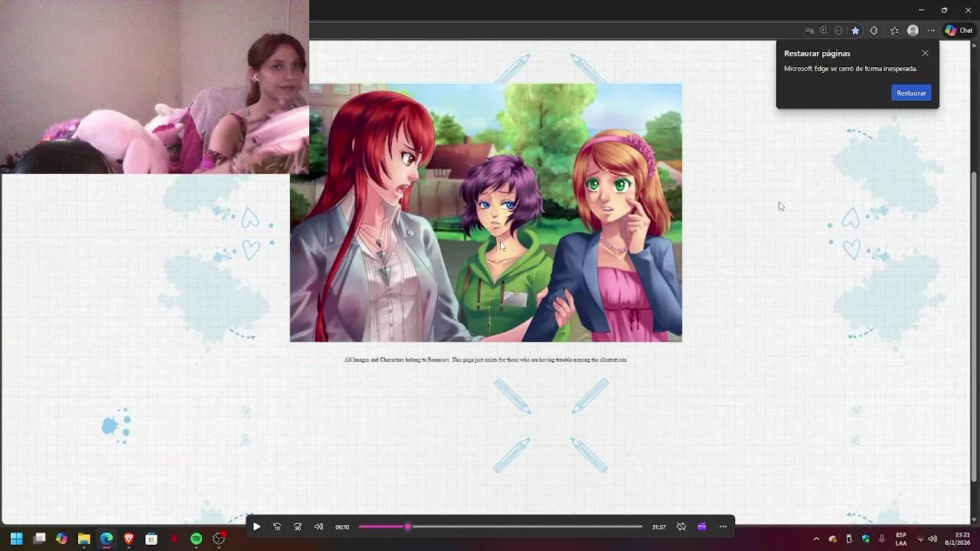Open the browser Extensions icon

(874, 31)
